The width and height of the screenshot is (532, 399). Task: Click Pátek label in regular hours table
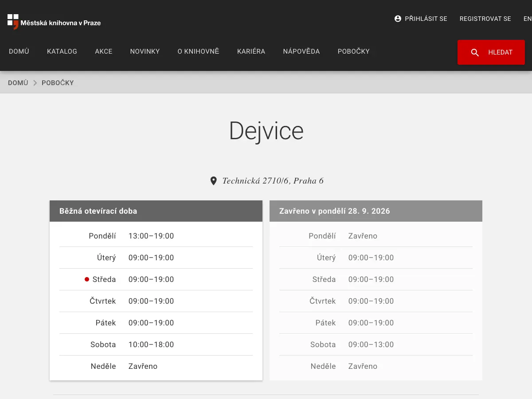(x=106, y=323)
